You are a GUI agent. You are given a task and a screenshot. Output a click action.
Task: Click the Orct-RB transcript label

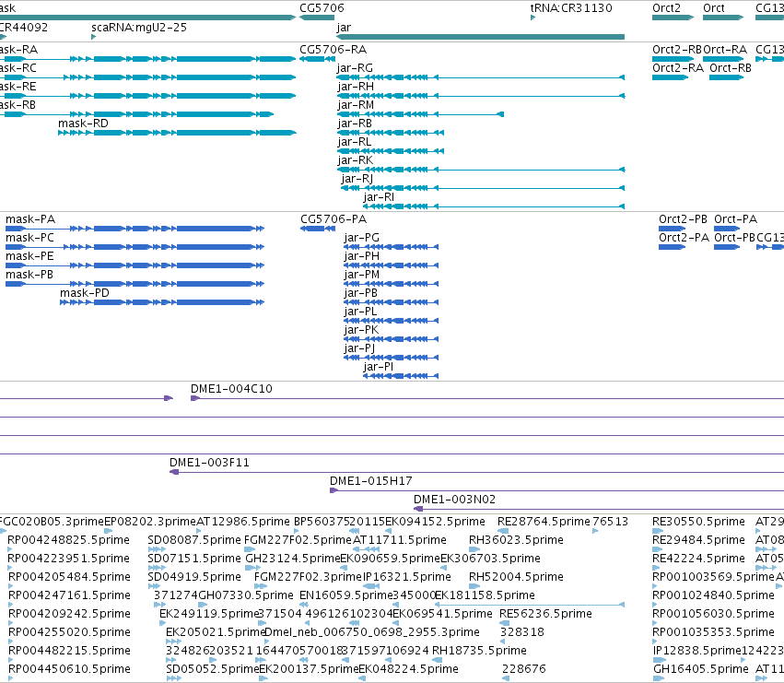pos(731,68)
